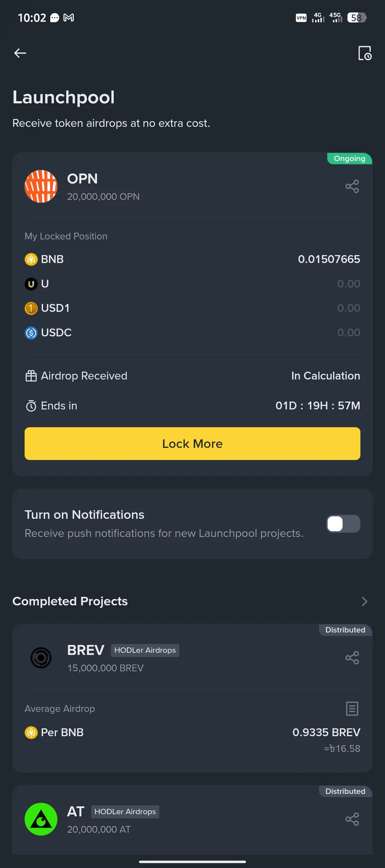
Task: Select the USDC locked position row
Action: pyautogui.click(x=192, y=333)
